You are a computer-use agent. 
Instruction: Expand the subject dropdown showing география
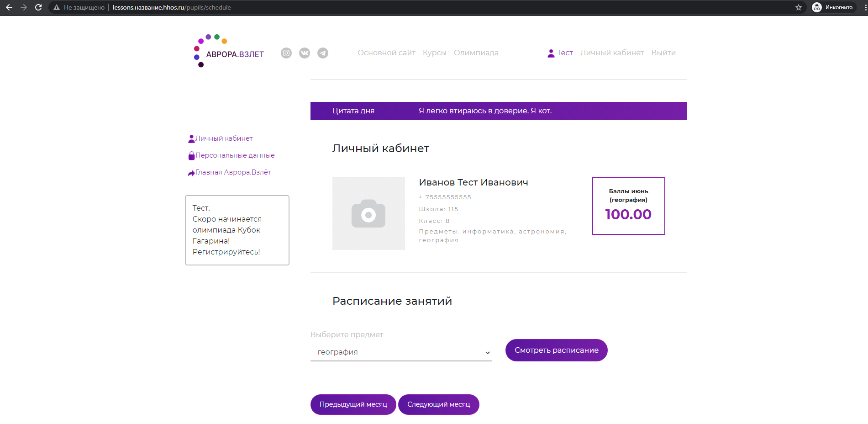401,352
